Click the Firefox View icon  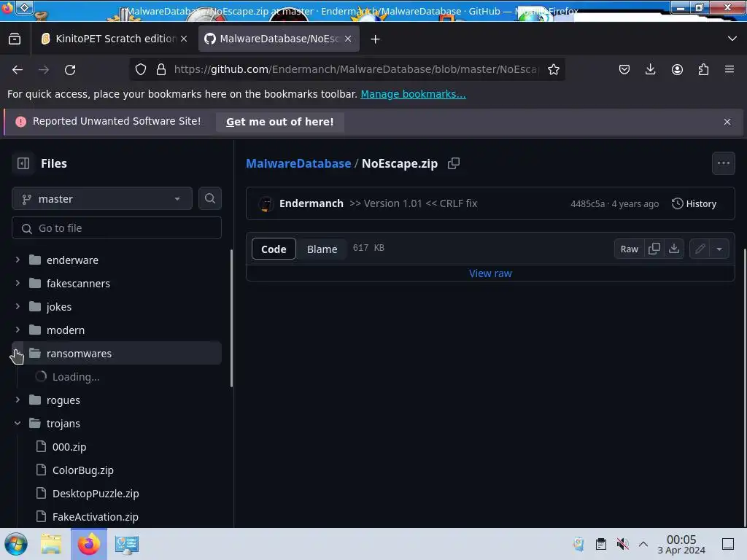coord(15,39)
